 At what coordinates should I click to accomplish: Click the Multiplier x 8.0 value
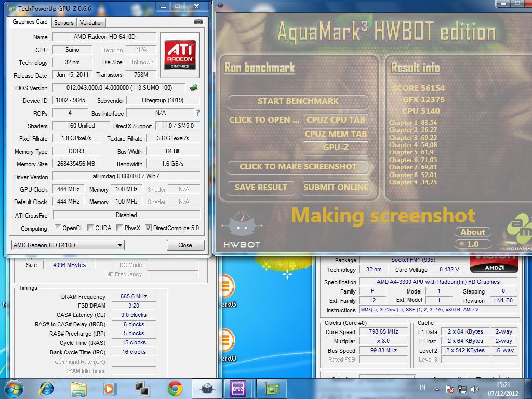383,341
